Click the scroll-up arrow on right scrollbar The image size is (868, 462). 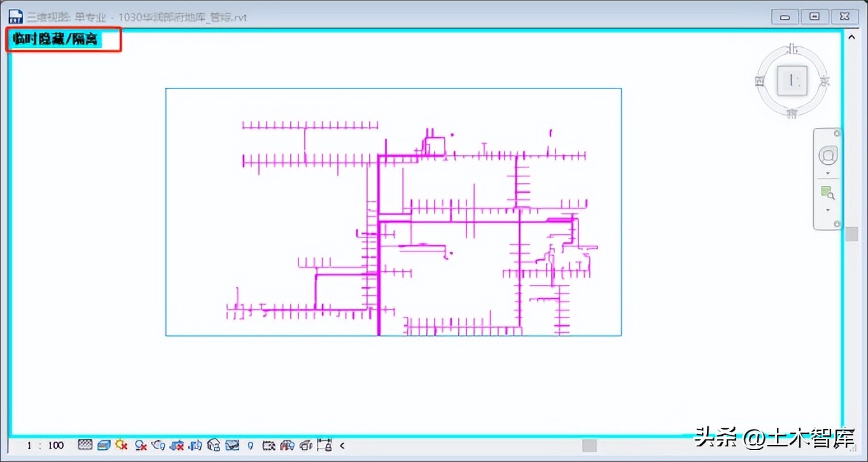[851, 37]
